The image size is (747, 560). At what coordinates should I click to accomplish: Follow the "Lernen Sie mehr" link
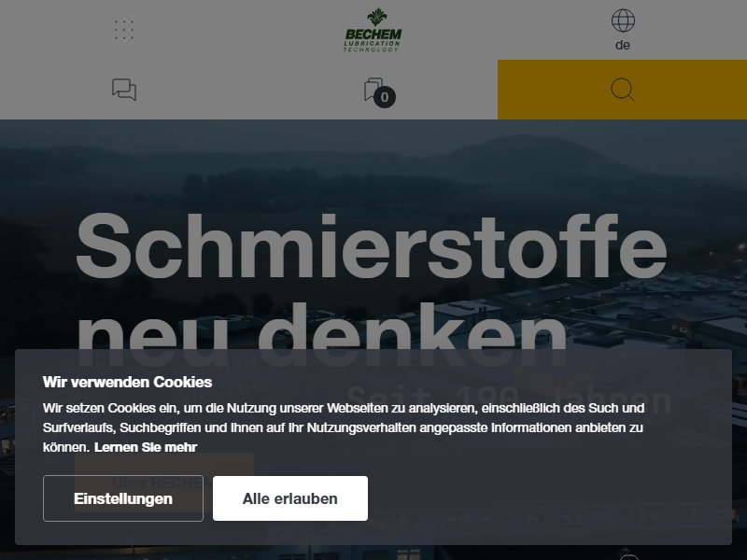click(x=146, y=447)
